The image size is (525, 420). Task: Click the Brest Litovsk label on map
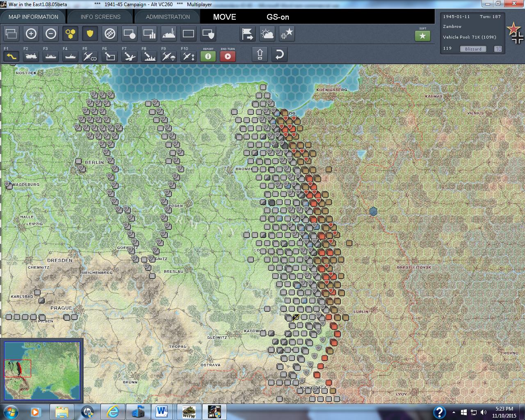(x=414, y=267)
